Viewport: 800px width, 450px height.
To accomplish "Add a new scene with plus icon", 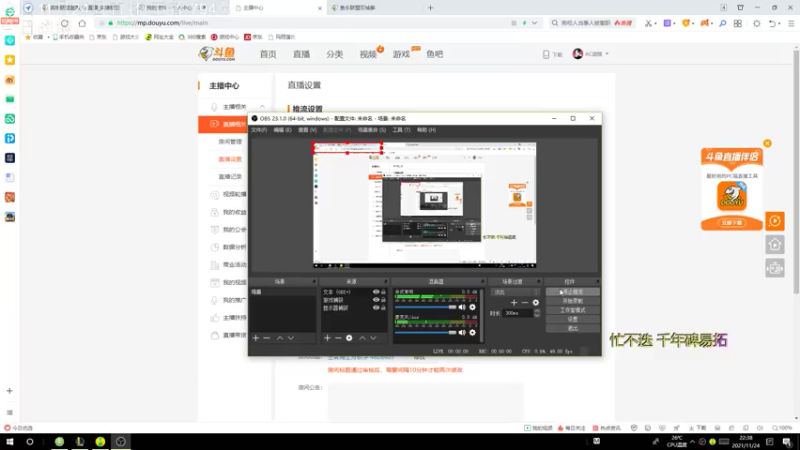I will tap(256, 338).
